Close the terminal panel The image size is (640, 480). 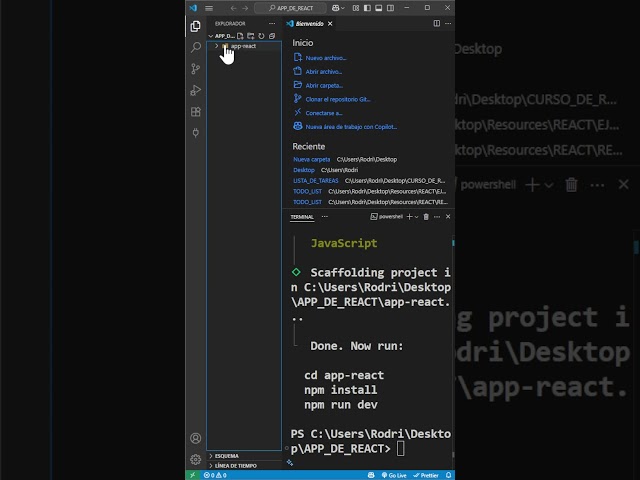(448, 217)
